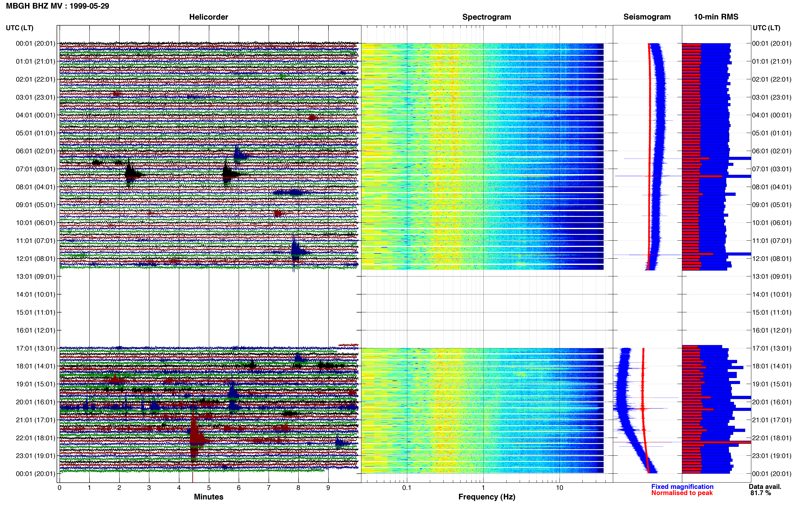The height and width of the screenshot is (508, 812).
Task: Click minute tick label '9' on helicorder axis
Action: [x=328, y=488]
